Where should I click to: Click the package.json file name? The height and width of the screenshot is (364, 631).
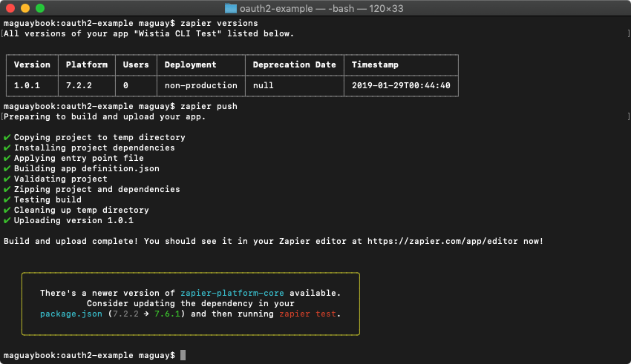(71, 314)
